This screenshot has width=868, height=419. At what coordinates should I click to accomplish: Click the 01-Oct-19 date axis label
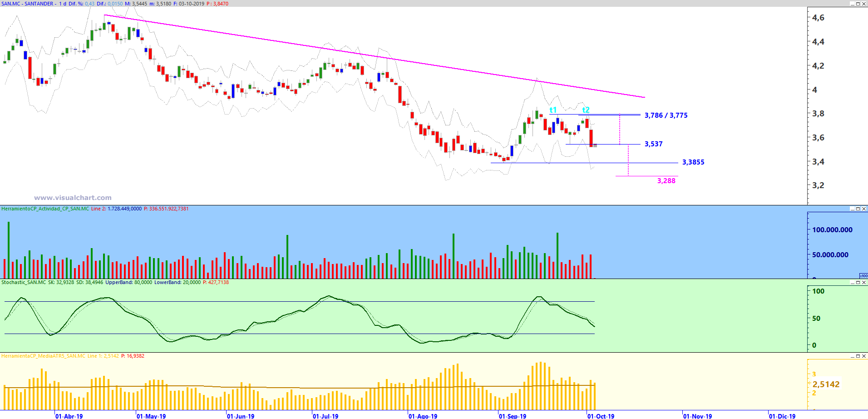tap(601, 416)
